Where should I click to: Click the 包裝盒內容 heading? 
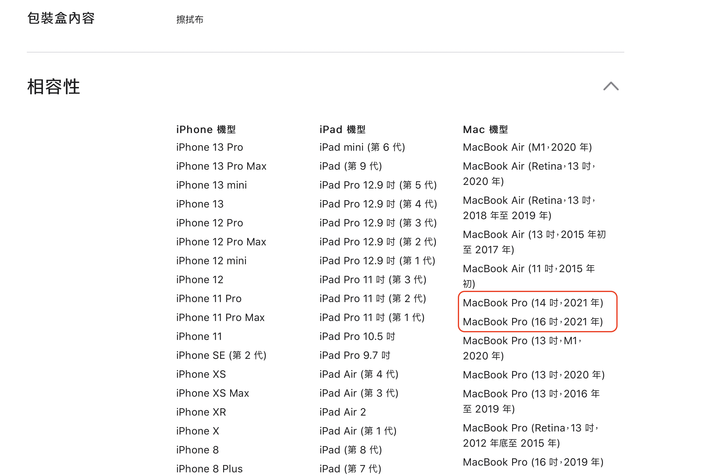pyautogui.click(x=61, y=18)
